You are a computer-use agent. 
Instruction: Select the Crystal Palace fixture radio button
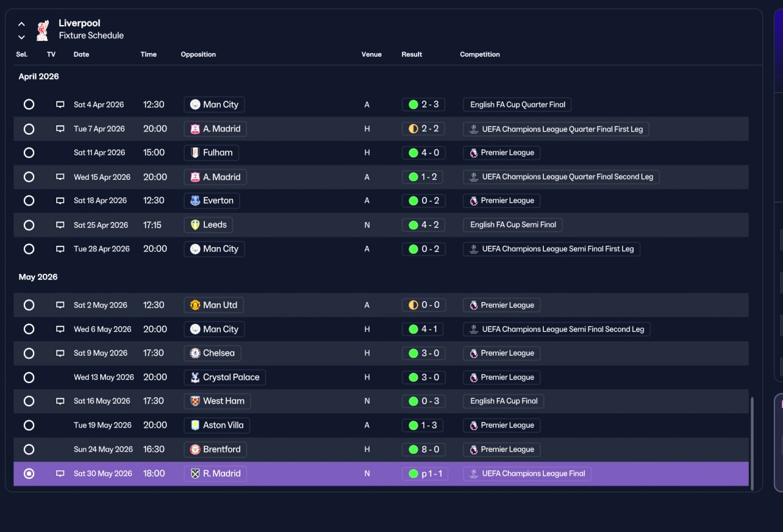coord(29,377)
